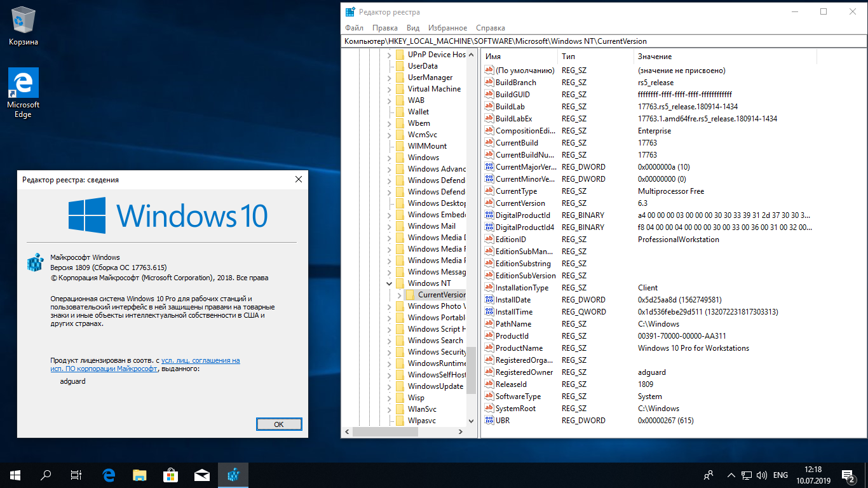868x488 pixels.
Task: Select the DigitalProductId binary icon
Action: pyautogui.click(x=489, y=215)
